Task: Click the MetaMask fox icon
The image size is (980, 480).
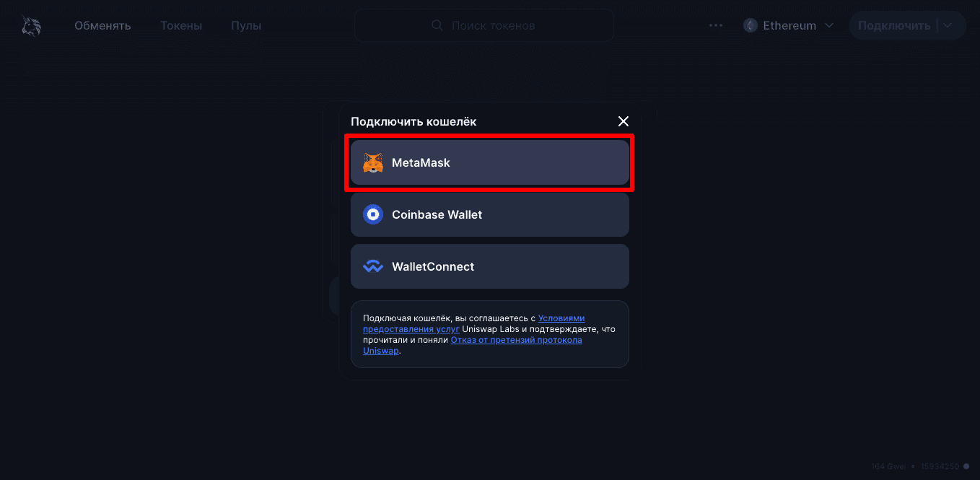Action: click(x=373, y=163)
